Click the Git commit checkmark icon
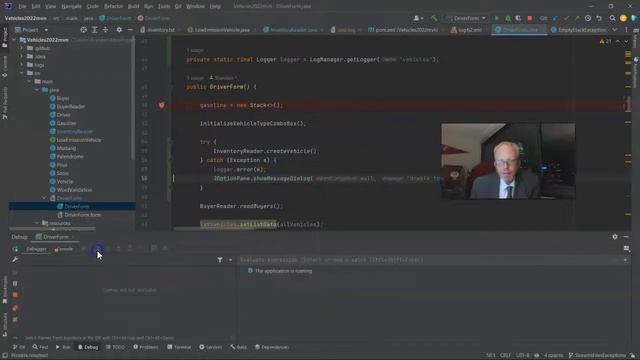Screen dimensions: 640x360 (566, 18)
